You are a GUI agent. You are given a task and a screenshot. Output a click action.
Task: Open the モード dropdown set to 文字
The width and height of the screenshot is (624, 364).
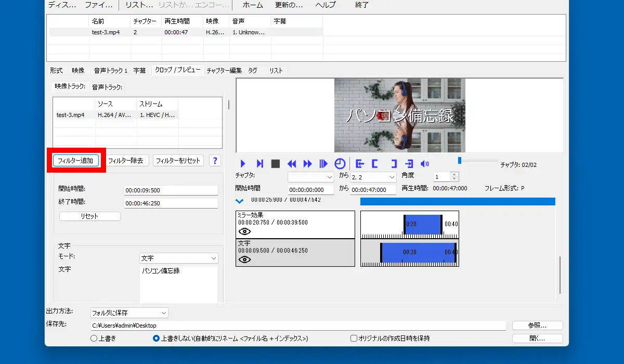179,258
